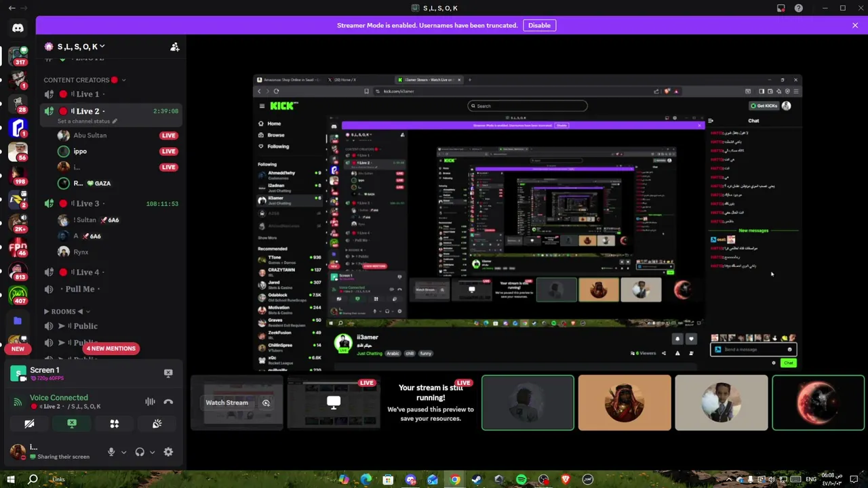Open server icon with 317 badge
The height and width of the screenshot is (488, 868).
(18, 56)
